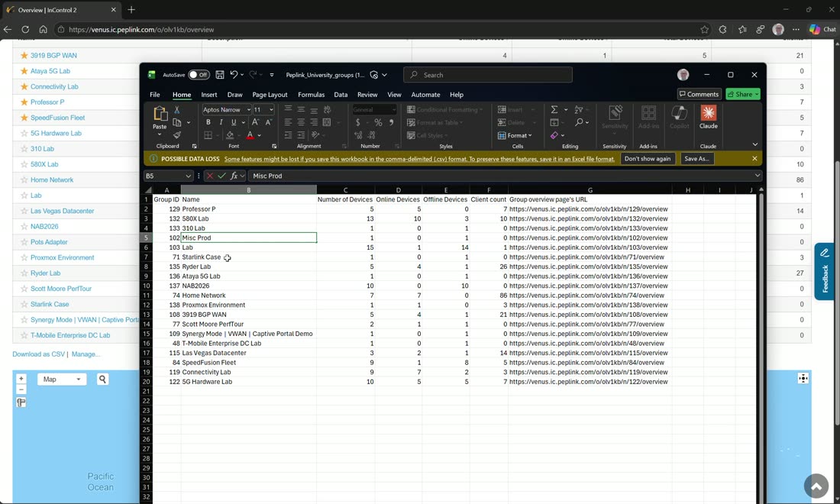This screenshot has height=504, width=840.
Task: Toggle favorite star for Professor P
Action: 24,102
